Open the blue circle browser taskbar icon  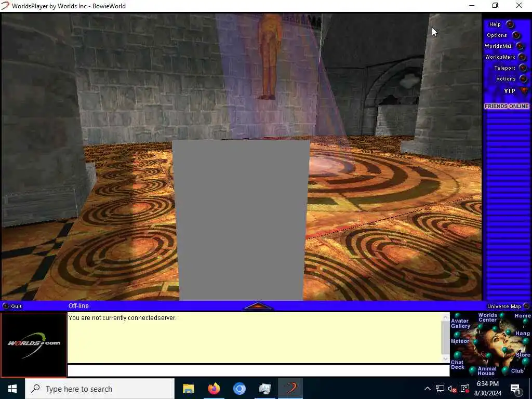pyautogui.click(x=239, y=389)
